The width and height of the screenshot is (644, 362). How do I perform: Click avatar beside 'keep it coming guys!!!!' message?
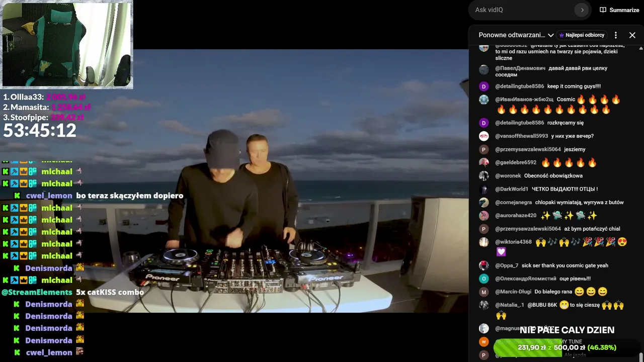click(x=484, y=86)
